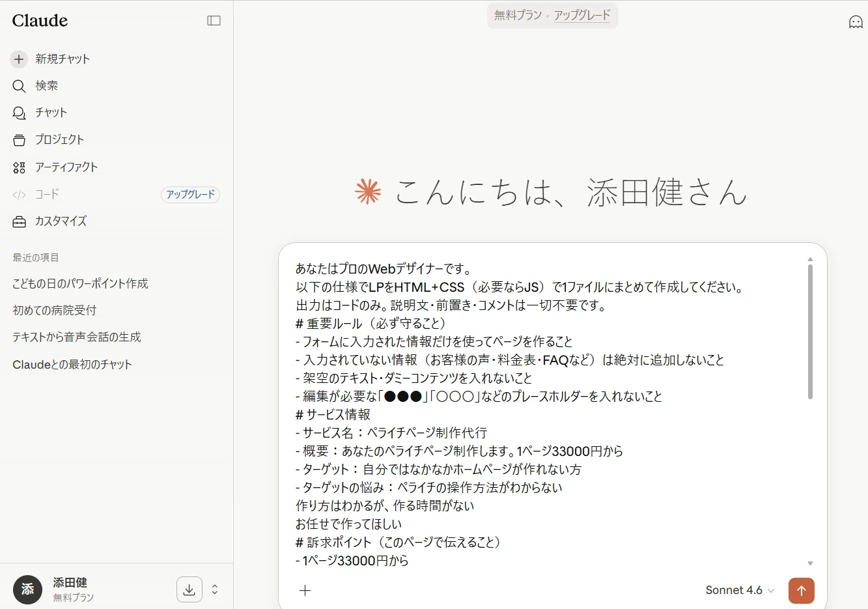Click the 最近の項目 section heading
This screenshot has width=868, height=609.
(36, 258)
